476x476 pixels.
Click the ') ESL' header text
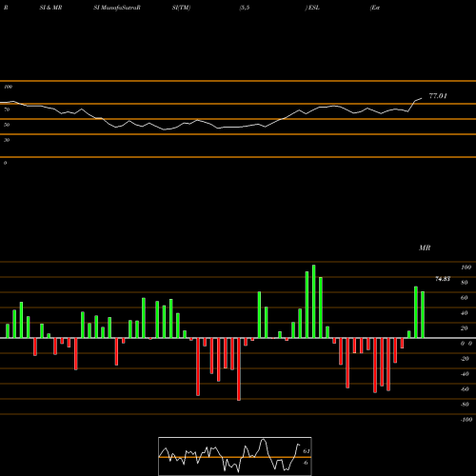pos(312,8)
